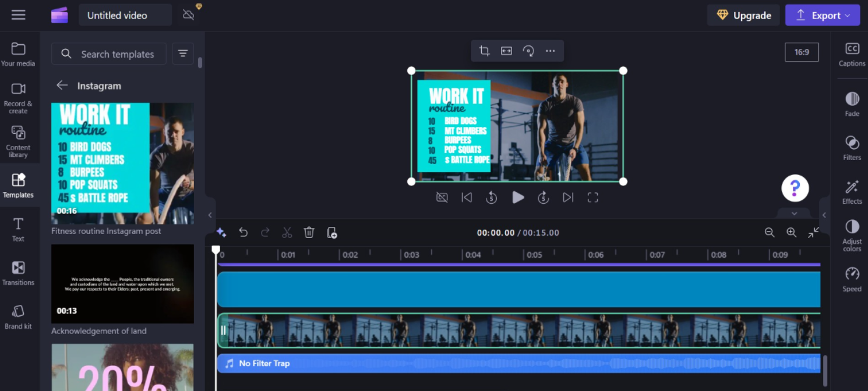Select the Crop tool above preview
The width and height of the screenshot is (868, 391).
tap(484, 51)
